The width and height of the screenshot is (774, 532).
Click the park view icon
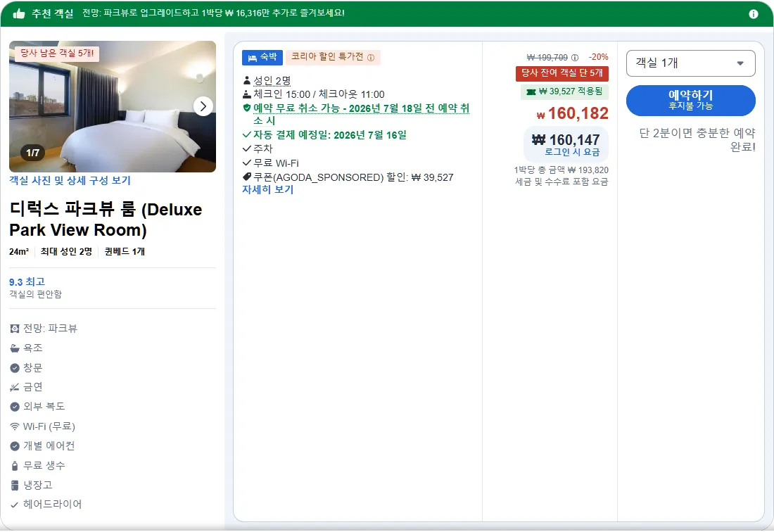tap(15, 328)
